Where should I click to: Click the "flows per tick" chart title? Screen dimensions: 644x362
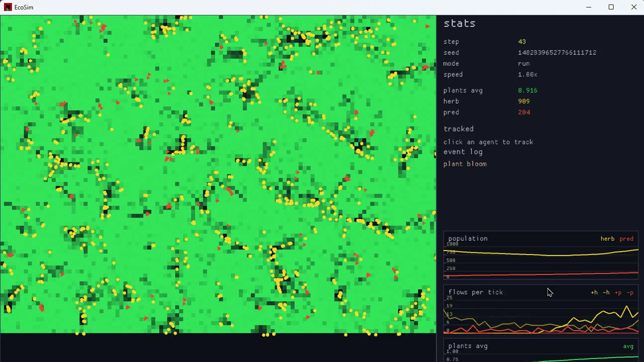pos(475,292)
